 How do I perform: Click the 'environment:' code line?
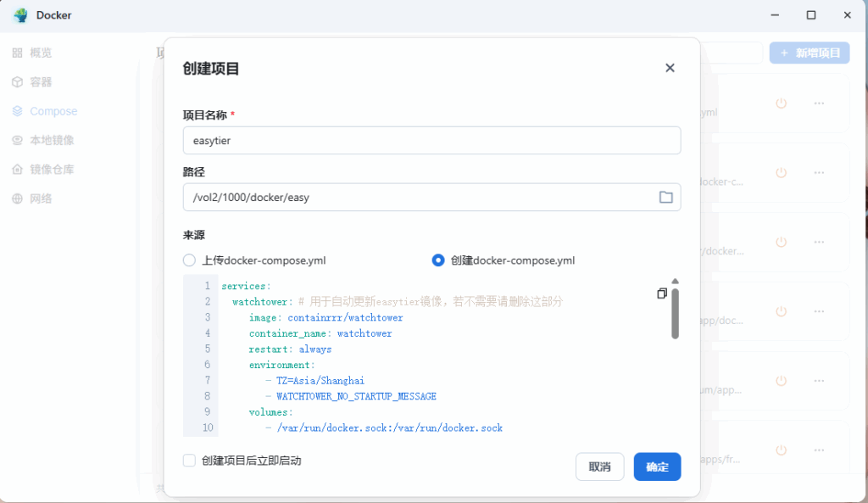[x=281, y=365]
